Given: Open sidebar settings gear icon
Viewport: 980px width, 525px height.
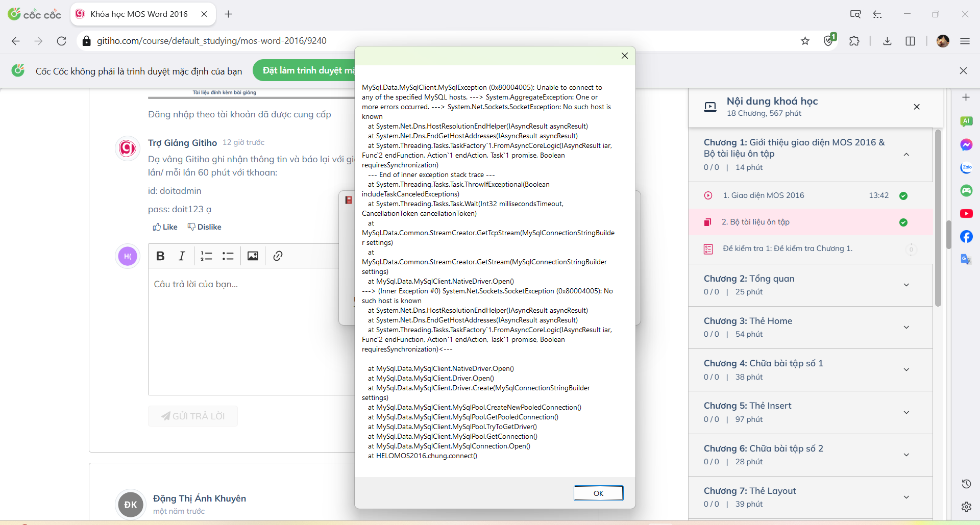Looking at the screenshot, I should pos(966,507).
